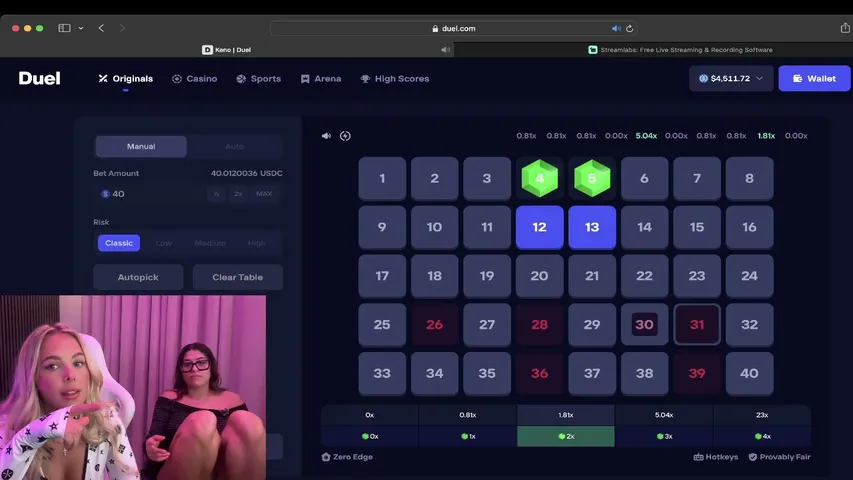Mute audio via address bar speaker icon
Viewport: 853px width, 480px height.
[x=616, y=28]
